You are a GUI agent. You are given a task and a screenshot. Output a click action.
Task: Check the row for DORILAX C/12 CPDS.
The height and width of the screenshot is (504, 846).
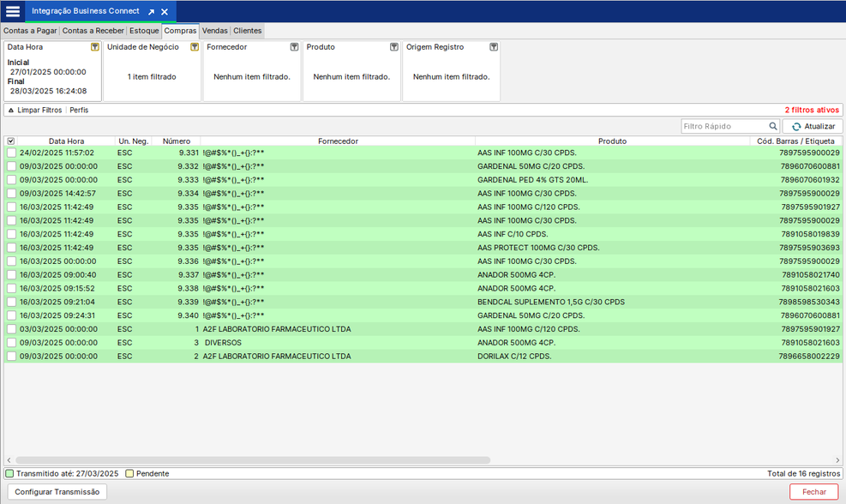click(11, 357)
